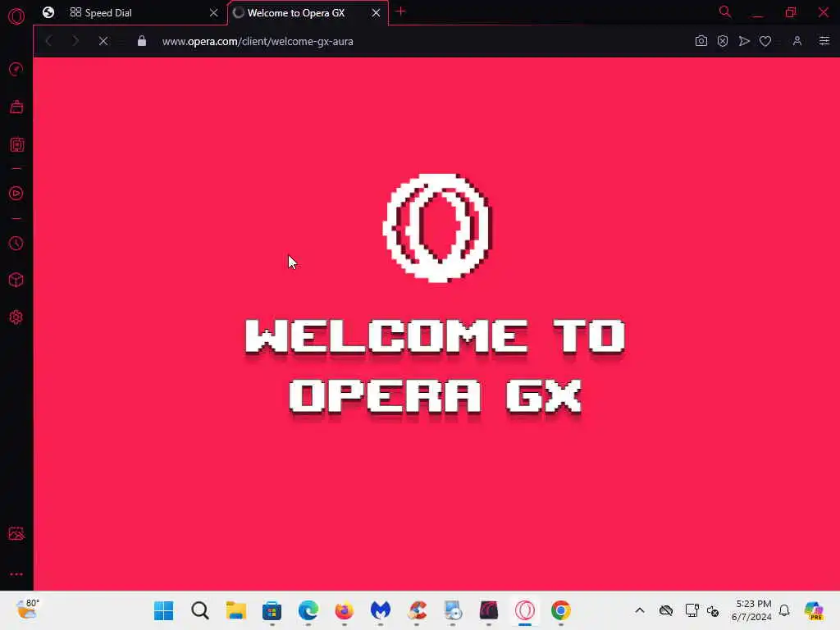Viewport: 840px width, 630px height.
Task: Launch Microsoft Edge from taskbar
Action: [308, 610]
